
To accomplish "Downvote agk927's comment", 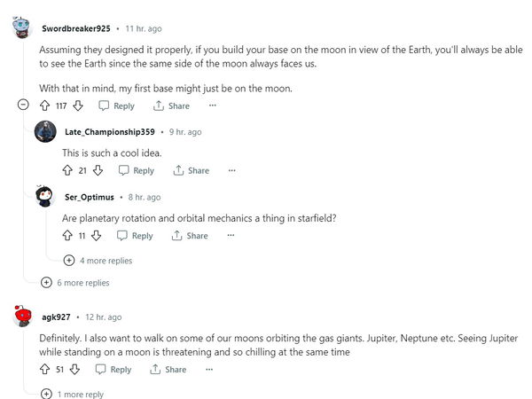I will (x=75, y=369).
